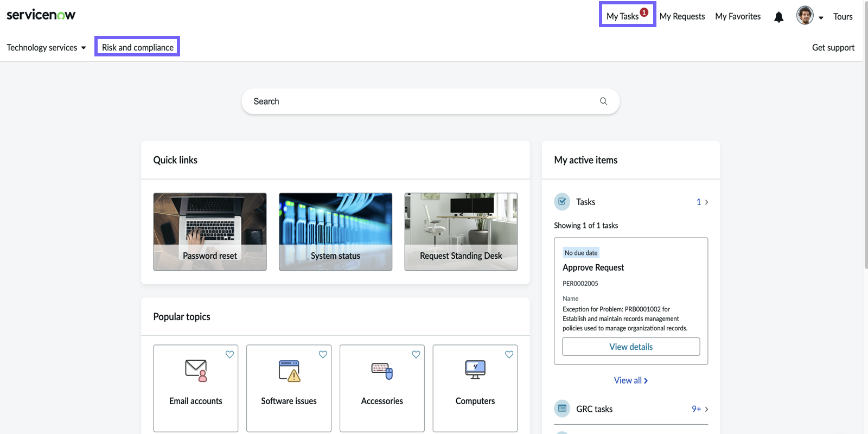Screen dimensions: 868x434
Task: Click the Exception for Problem description text
Action: pos(625,318)
